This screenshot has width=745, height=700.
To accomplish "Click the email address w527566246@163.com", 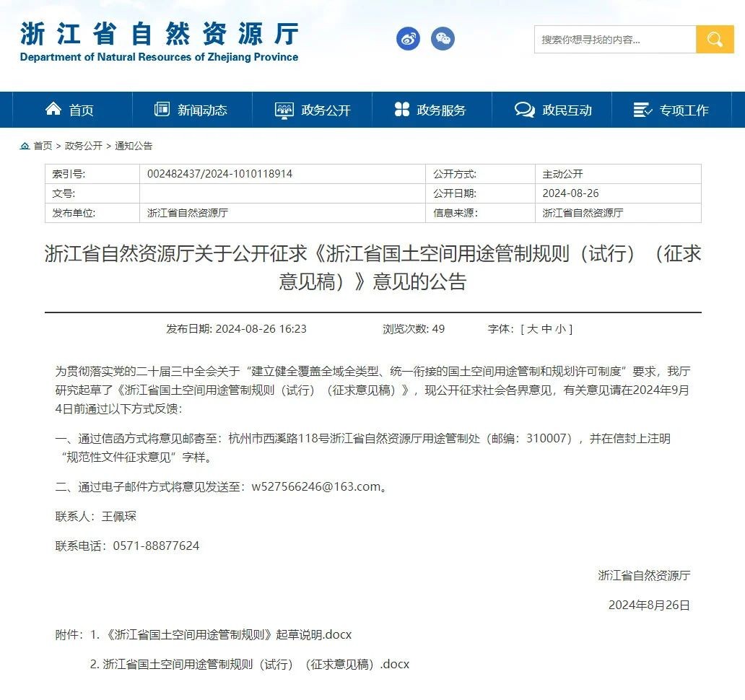I will 316,487.
